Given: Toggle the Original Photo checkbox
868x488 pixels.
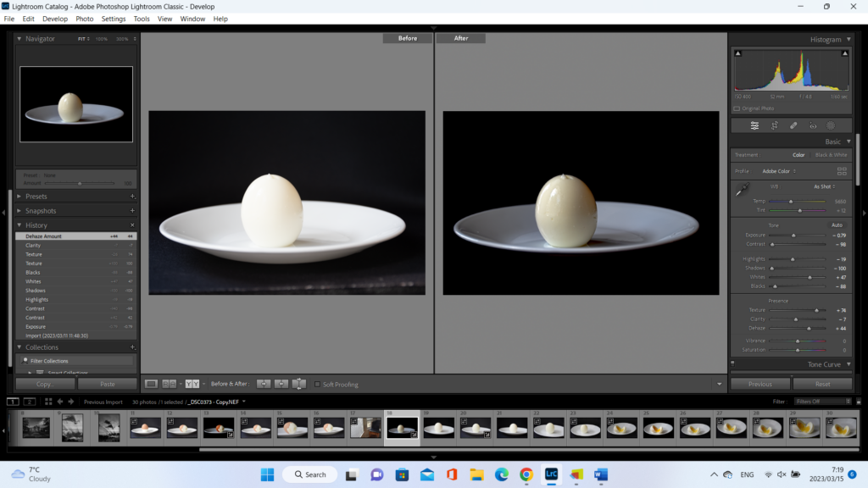Looking at the screenshot, I should point(737,108).
